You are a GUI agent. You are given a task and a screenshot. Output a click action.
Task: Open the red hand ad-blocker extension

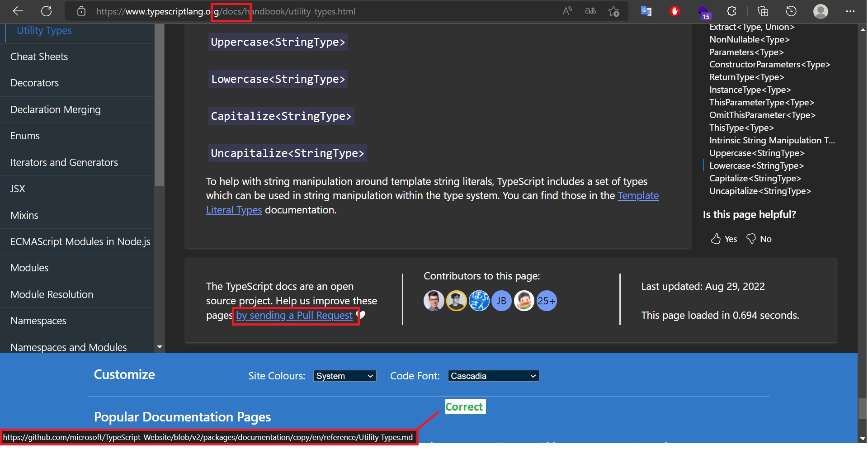[x=675, y=11]
